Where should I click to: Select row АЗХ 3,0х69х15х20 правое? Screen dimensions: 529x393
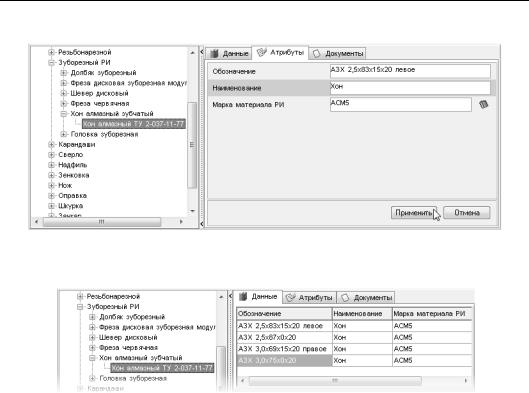(x=354, y=349)
